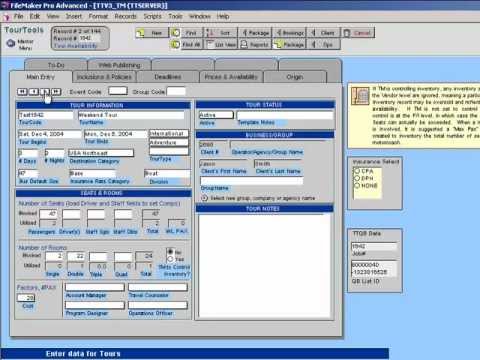
Task: Go to Bookings from the toolbar
Action: tap(289, 33)
